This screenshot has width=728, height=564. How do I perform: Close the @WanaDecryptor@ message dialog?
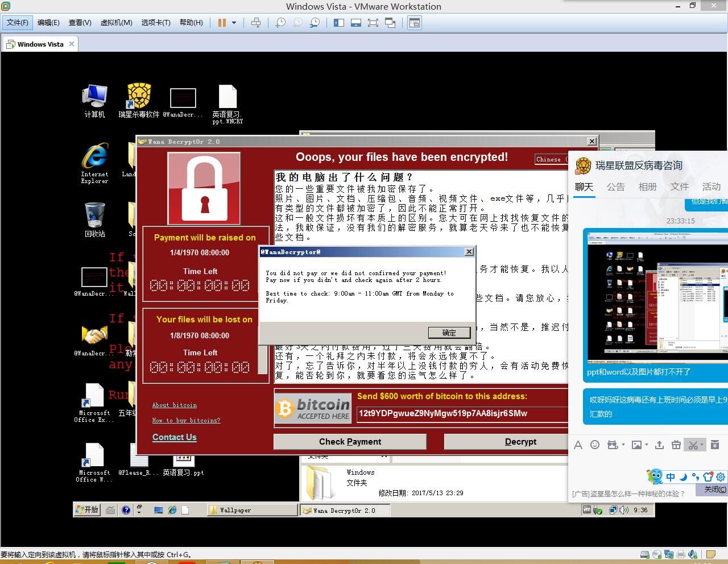[x=469, y=252]
